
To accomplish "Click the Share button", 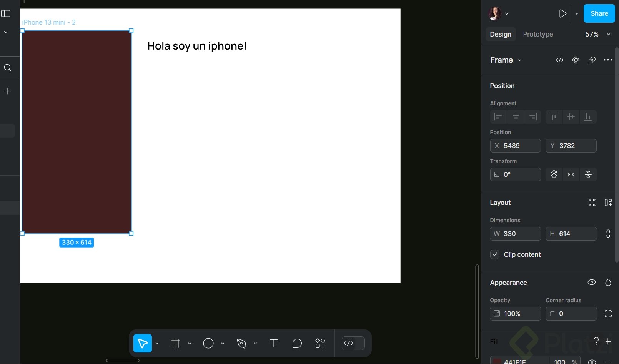I will [599, 13].
